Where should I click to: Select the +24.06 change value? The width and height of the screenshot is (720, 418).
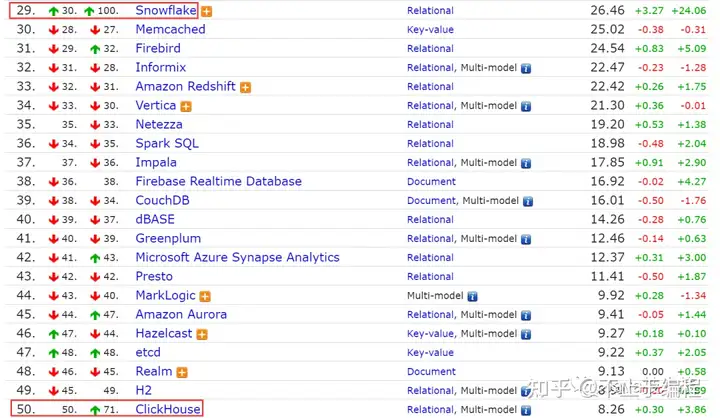(x=689, y=11)
